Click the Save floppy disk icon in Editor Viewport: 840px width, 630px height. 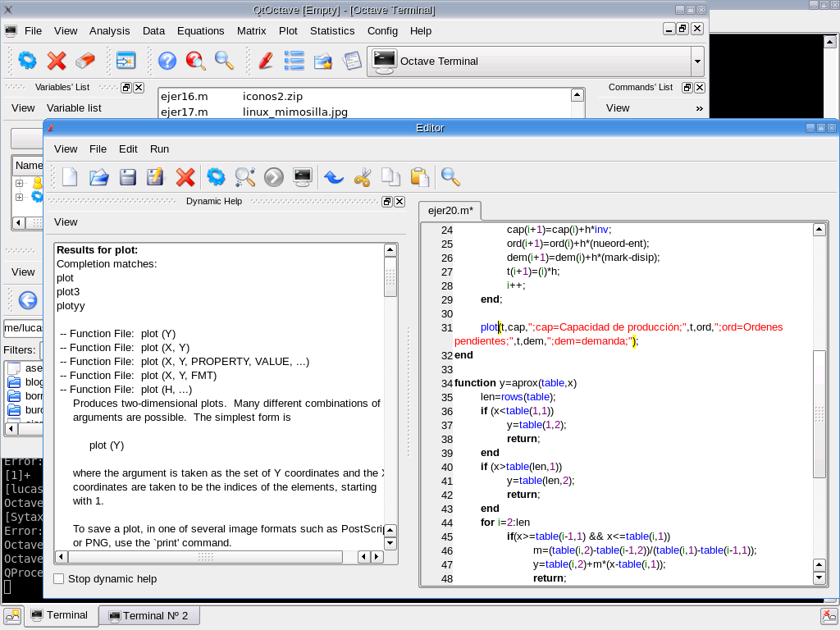[128, 177]
